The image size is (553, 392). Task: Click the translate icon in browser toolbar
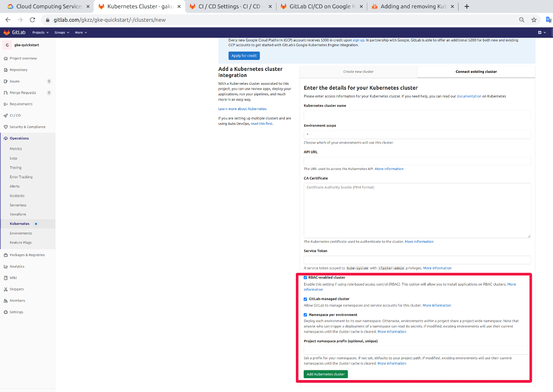click(x=549, y=20)
